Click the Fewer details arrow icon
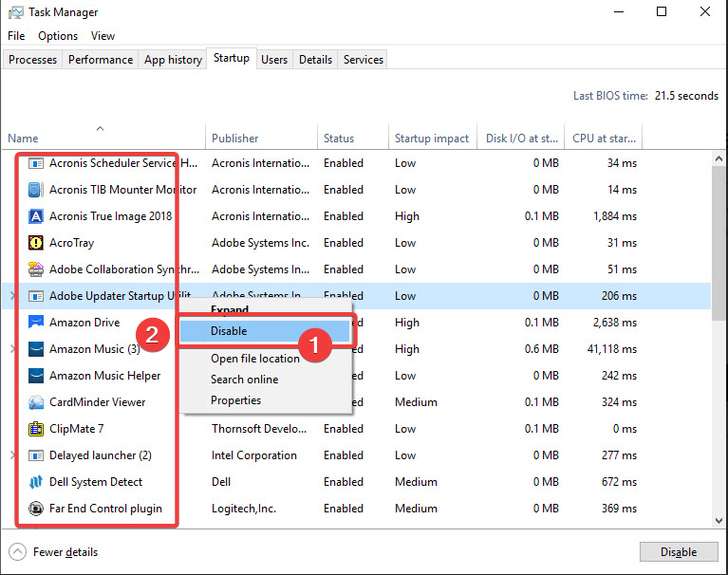This screenshot has height=575, width=728. 17,552
